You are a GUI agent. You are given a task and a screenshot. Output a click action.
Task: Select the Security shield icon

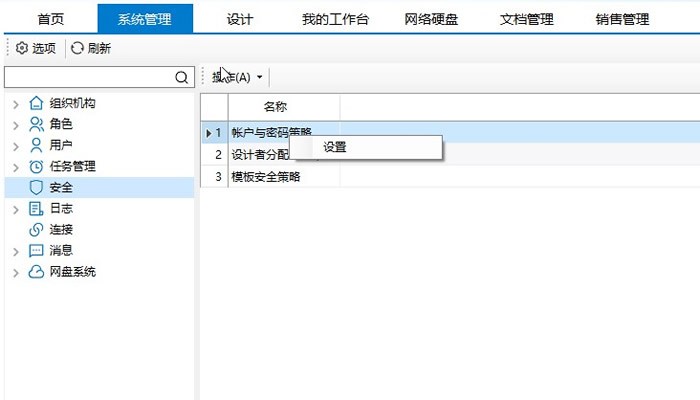pyautogui.click(x=36, y=187)
